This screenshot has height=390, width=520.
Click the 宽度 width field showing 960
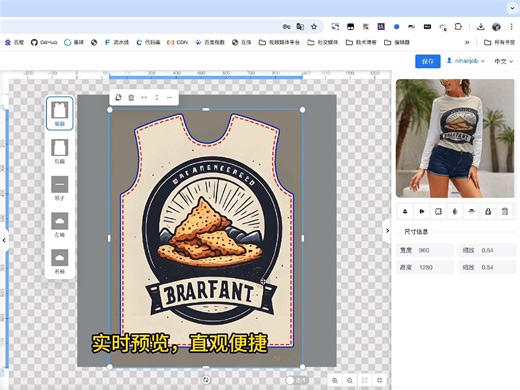tap(425, 250)
